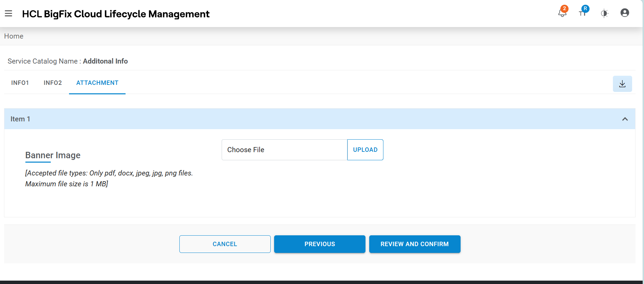Click the text size icon with R badge
The height and width of the screenshot is (284, 644).
583,13
